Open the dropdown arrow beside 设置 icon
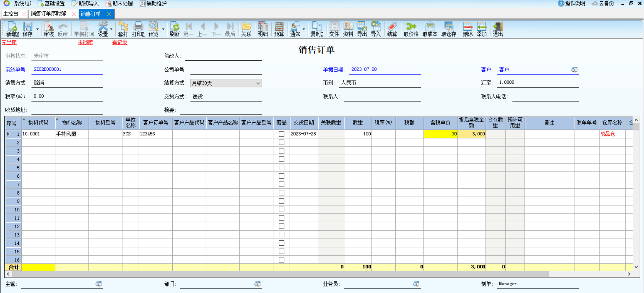The width and height of the screenshot is (644, 293). tap(111, 29)
